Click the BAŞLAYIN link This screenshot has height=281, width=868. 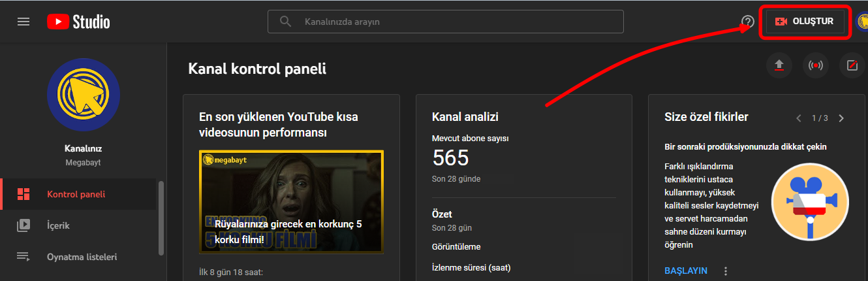pyautogui.click(x=685, y=271)
